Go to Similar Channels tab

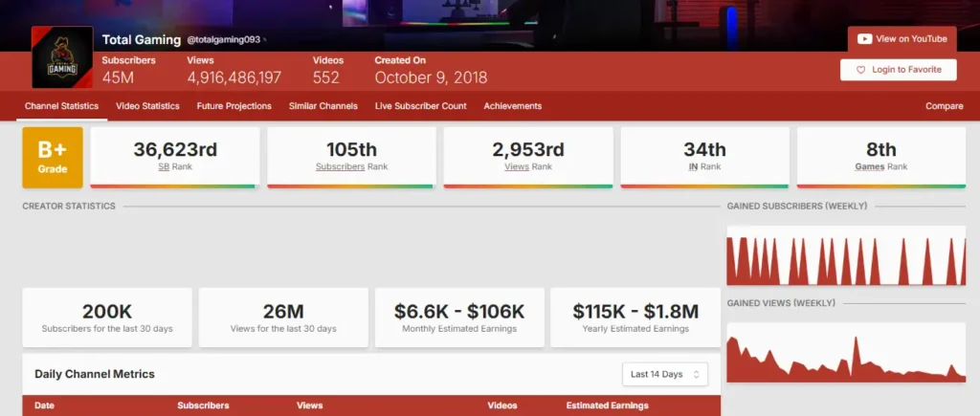pos(323,106)
